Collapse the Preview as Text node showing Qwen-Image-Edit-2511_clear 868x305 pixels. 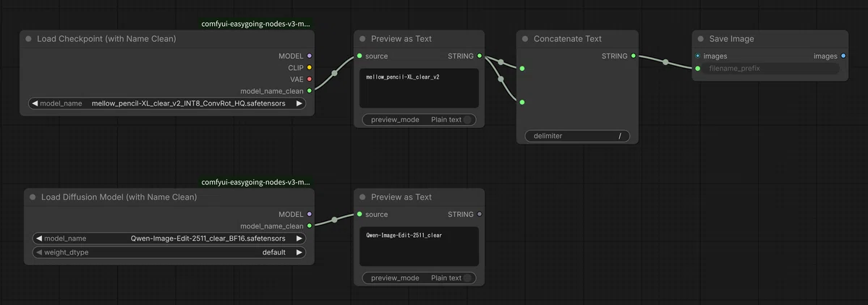(x=362, y=197)
